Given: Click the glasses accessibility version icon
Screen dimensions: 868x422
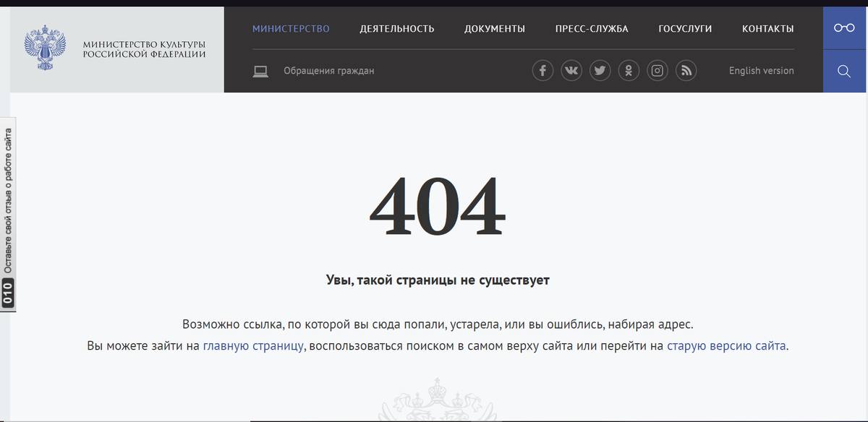Looking at the screenshot, I should [844, 28].
